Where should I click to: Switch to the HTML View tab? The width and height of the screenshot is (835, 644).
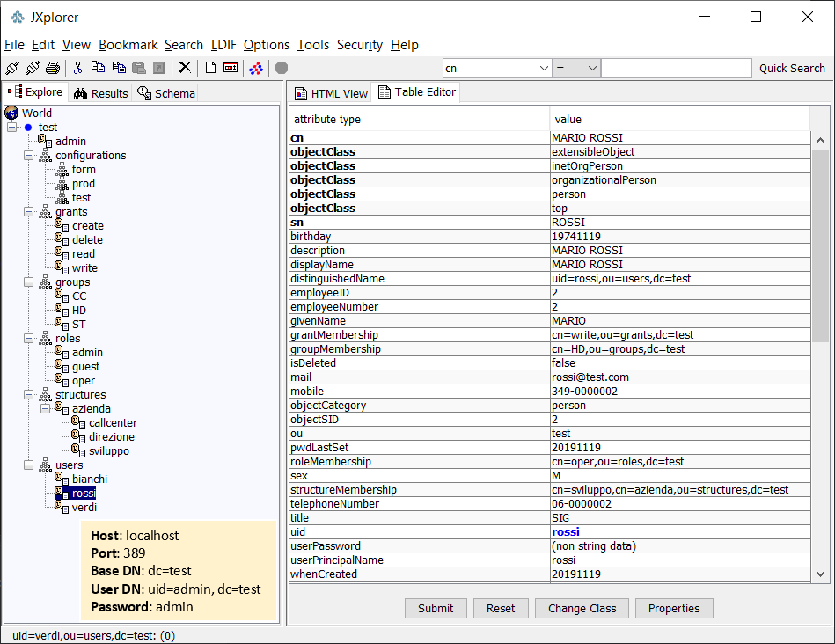(331, 93)
